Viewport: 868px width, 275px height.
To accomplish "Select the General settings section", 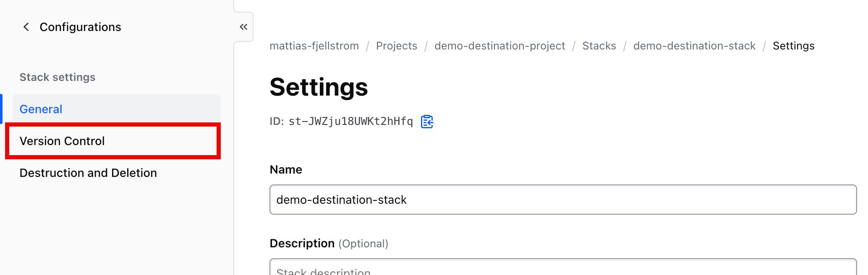I will coord(40,109).
